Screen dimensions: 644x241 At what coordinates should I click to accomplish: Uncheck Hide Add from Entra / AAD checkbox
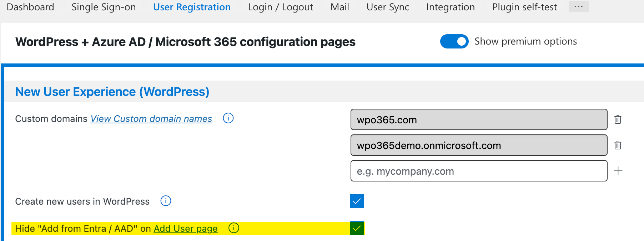(x=357, y=228)
